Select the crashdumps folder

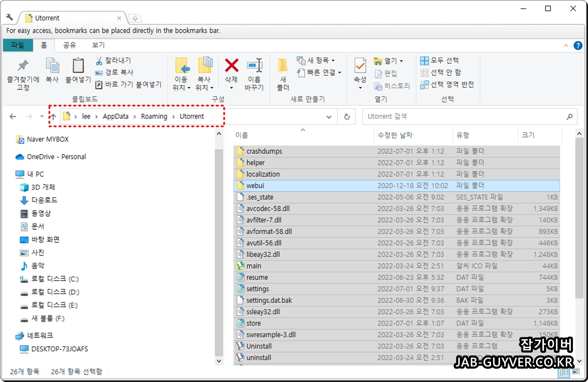[x=397, y=151]
